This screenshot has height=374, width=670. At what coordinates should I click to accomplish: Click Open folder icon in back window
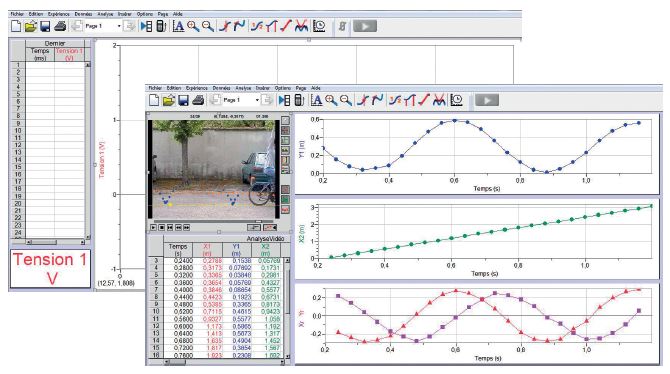[x=30, y=27]
